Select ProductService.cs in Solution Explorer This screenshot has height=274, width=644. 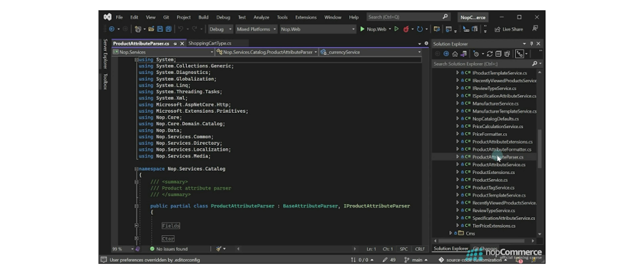(x=490, y=180)
